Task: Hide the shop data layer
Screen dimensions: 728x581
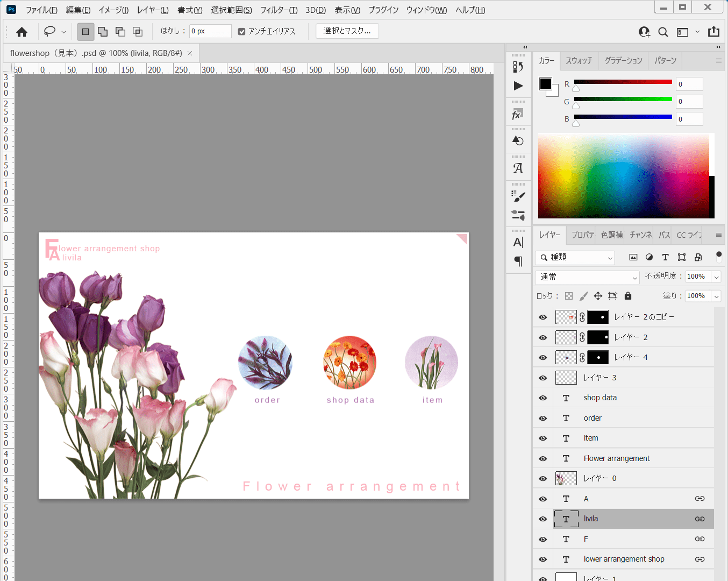Action: pyautogui.click(x=543, y=398)
